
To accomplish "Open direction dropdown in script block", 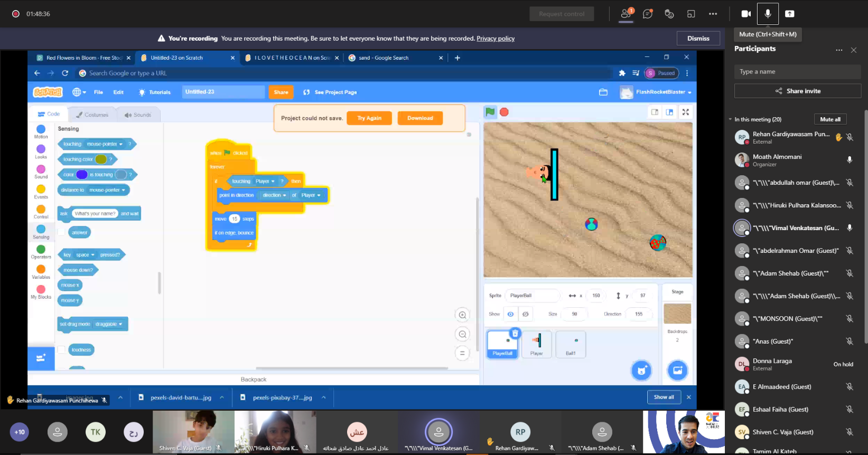I will [274, 195].
